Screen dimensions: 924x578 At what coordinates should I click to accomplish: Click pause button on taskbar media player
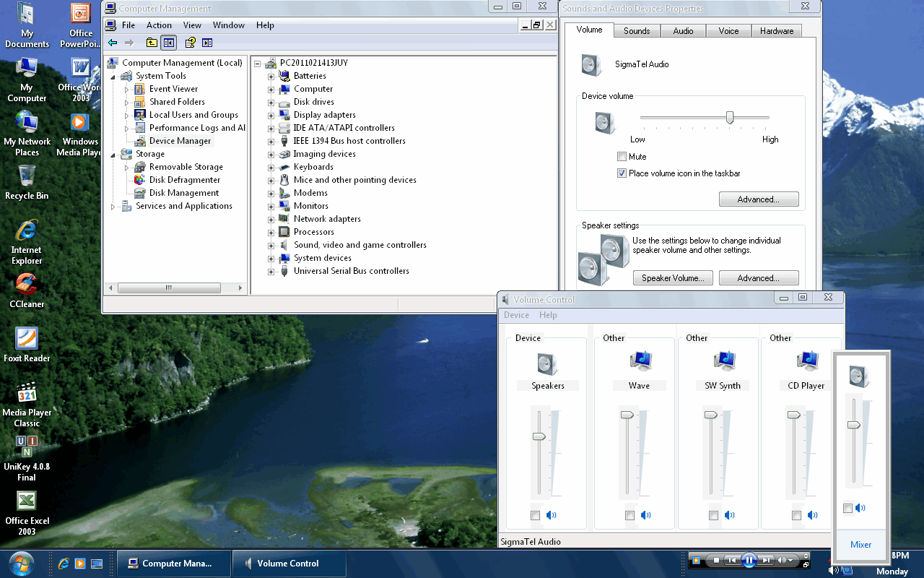tap(749, 560)
